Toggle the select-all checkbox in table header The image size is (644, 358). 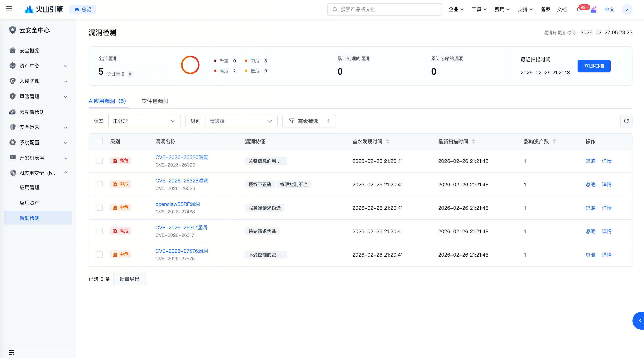(100, 141)
